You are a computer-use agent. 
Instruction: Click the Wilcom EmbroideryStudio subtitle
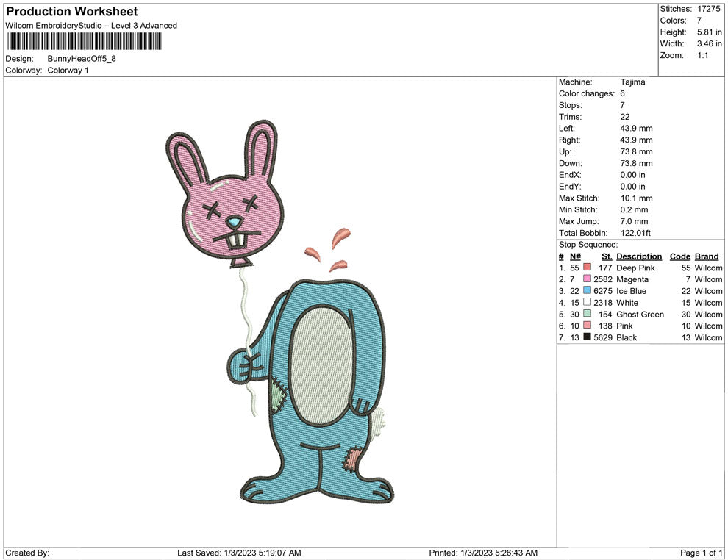(x=91, y=26)
